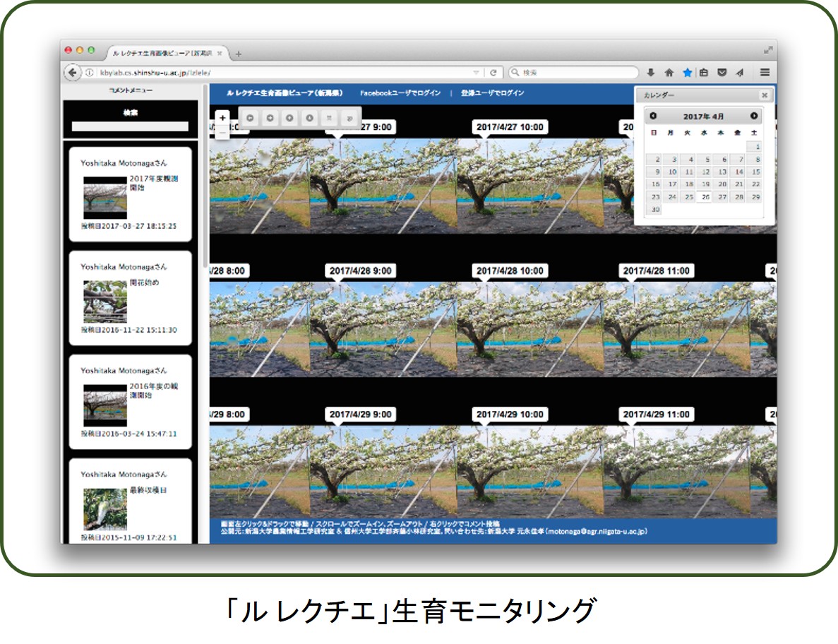838x644 pixels.
Task: Go to previous month in calendar
Action: click(653, 116)
